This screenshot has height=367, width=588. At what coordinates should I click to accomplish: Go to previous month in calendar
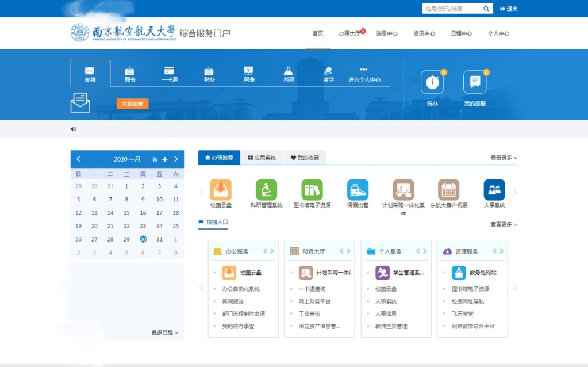coord(79,159)
